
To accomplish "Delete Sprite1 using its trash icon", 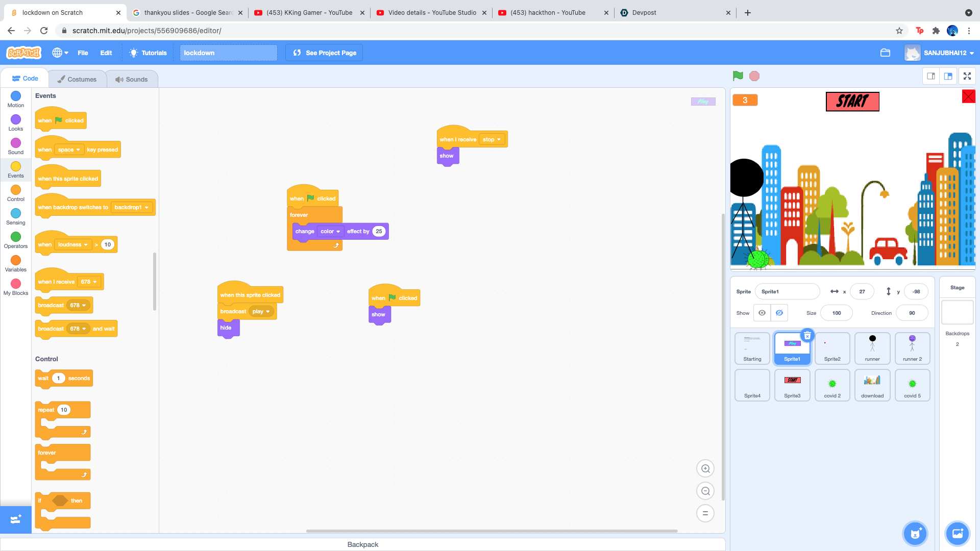I will [x=807, y=335].
